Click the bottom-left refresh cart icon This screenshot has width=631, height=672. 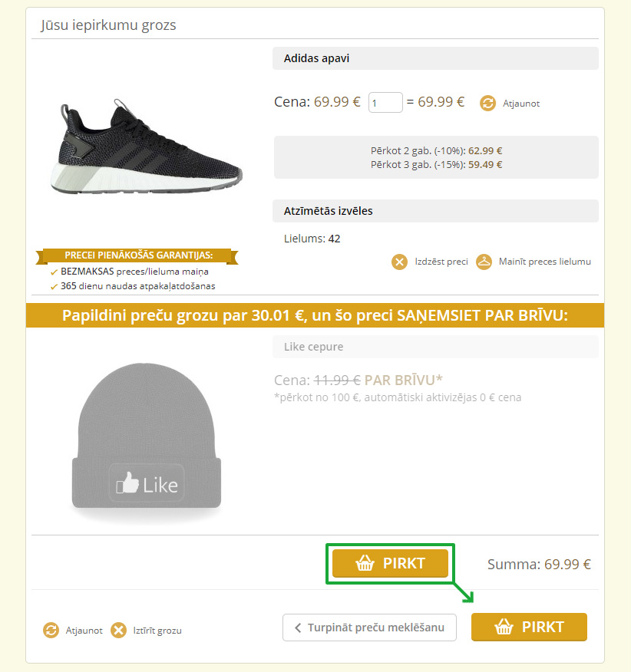click(x=51, y=631)
